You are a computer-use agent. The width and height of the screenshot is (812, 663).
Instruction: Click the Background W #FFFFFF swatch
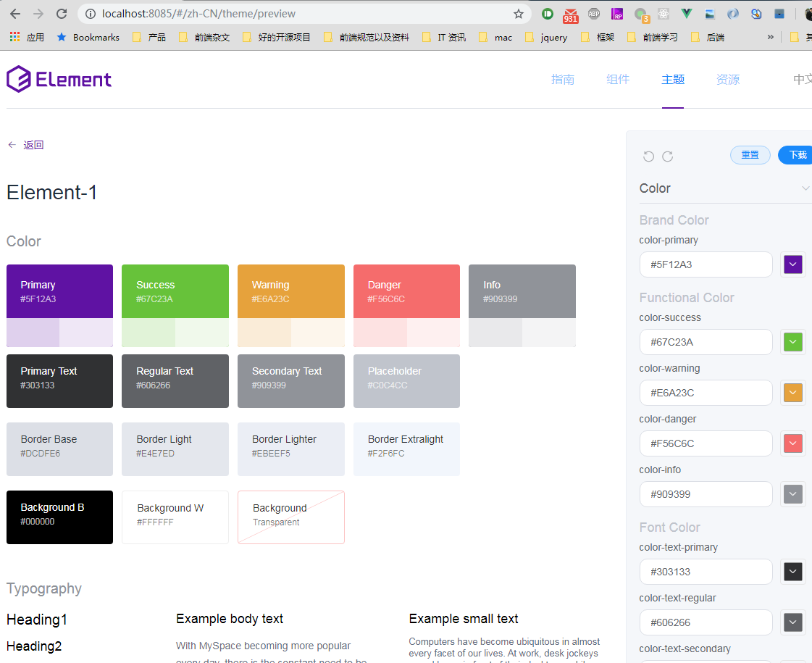click(x=175, y=517)
